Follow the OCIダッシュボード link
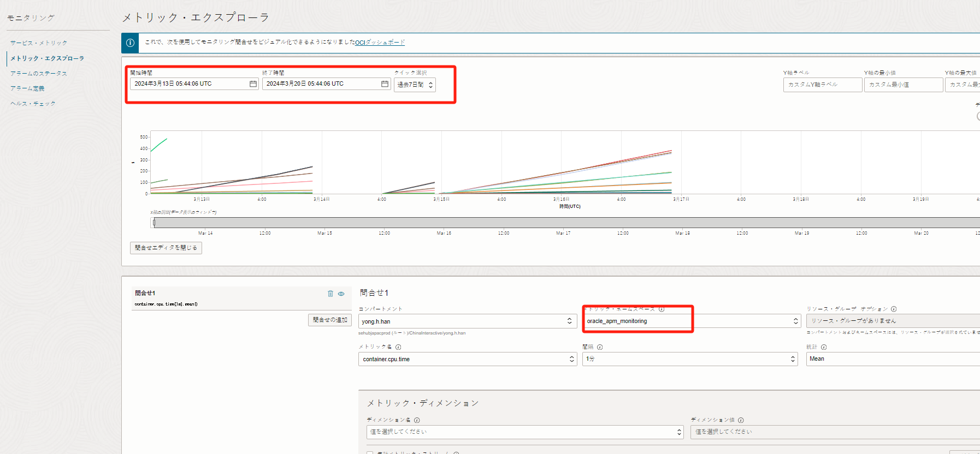This screenshot has width=980, height=454. coord(380,43)
